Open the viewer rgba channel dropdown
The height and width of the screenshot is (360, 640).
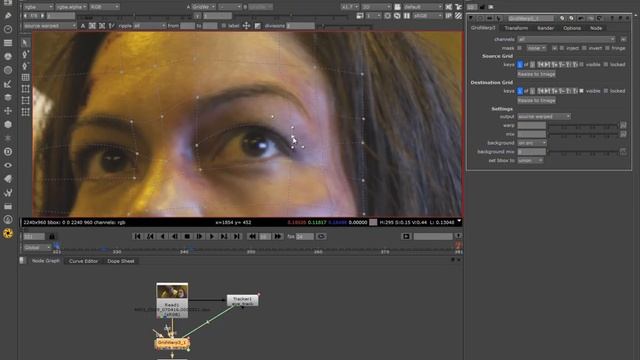(x=38, y=7)
